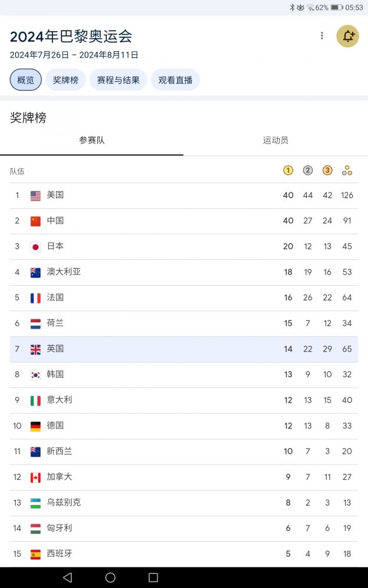Viewport: 368px width, 588px height.
Task: Open the three-dot more options menu
Action: (321, 36)
